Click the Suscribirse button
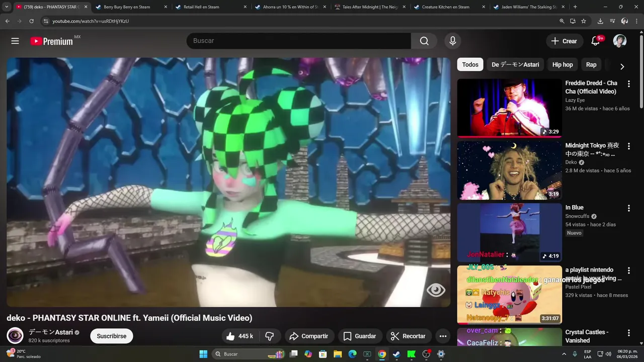 click(112, 336)
